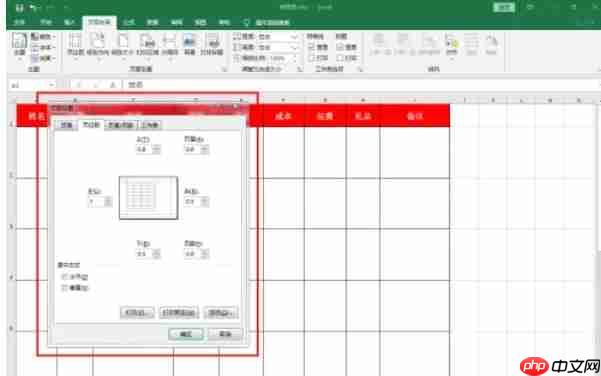
Task: Click the Scale percentage spinner in ribbon
Action: (282, 58)
